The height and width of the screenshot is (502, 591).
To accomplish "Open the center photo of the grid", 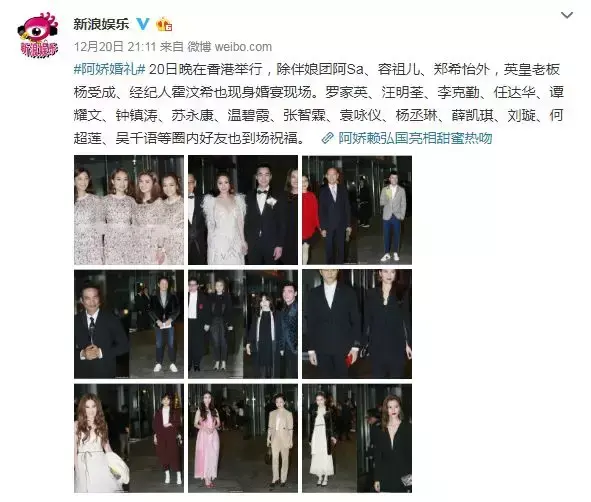I will pyautogui.click(x=243, y=324).
